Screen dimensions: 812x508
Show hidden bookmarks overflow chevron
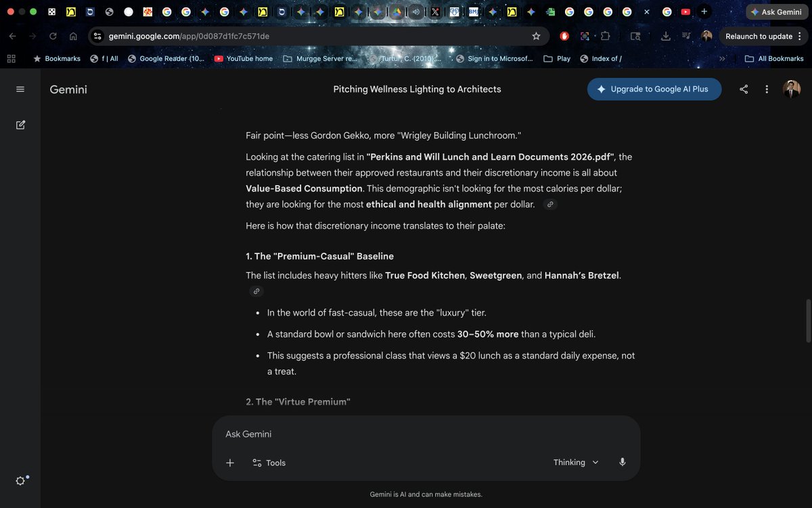(x=722, y=58)
